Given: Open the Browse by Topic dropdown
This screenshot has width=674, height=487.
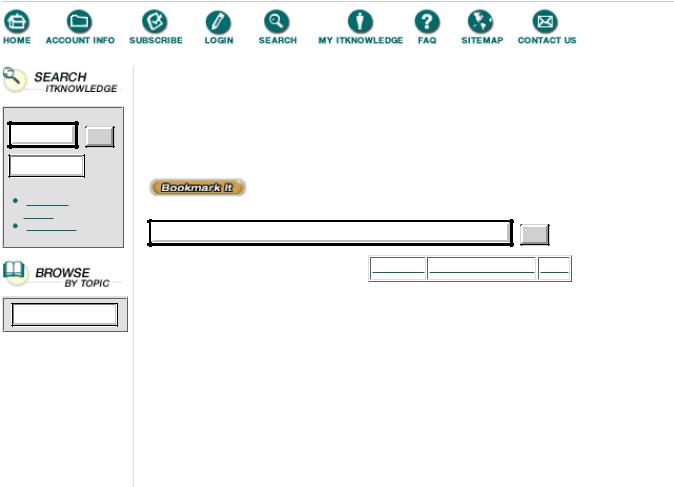Looking at the screenshot, I should click(64, 315).
